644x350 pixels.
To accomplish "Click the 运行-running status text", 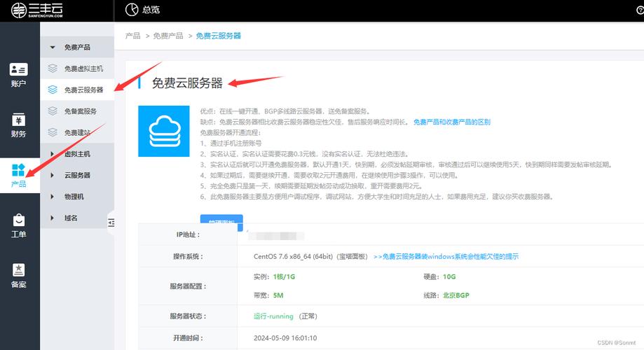I will point(273,316).
